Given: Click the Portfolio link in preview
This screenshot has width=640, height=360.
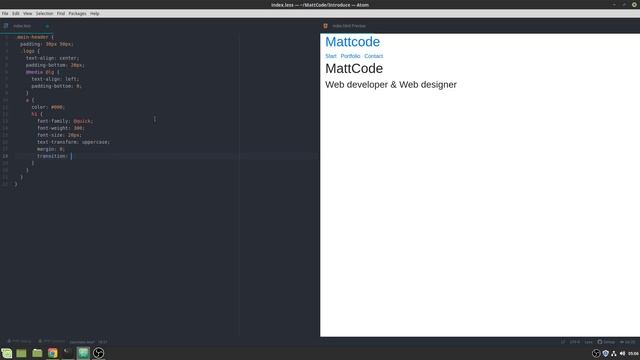Looking at the screenshot, I should pyautogui.click(x=350, y=56).
